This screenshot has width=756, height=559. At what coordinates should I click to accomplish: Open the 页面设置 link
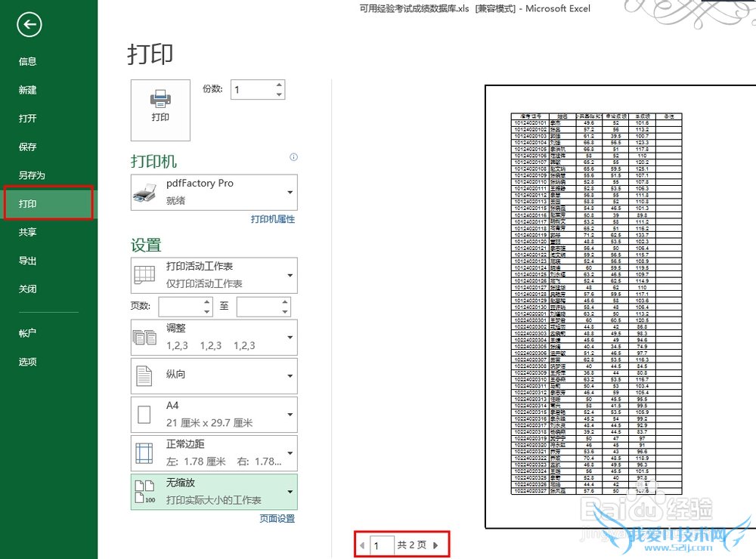click(277, 518)
